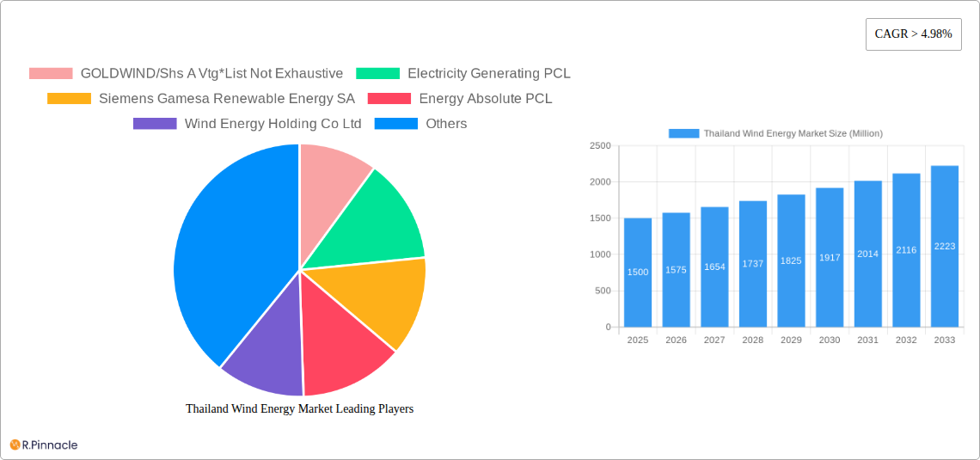Toggle Electricity Generating PCL legend swatch

pyautogui.click(x=377, y=74)
